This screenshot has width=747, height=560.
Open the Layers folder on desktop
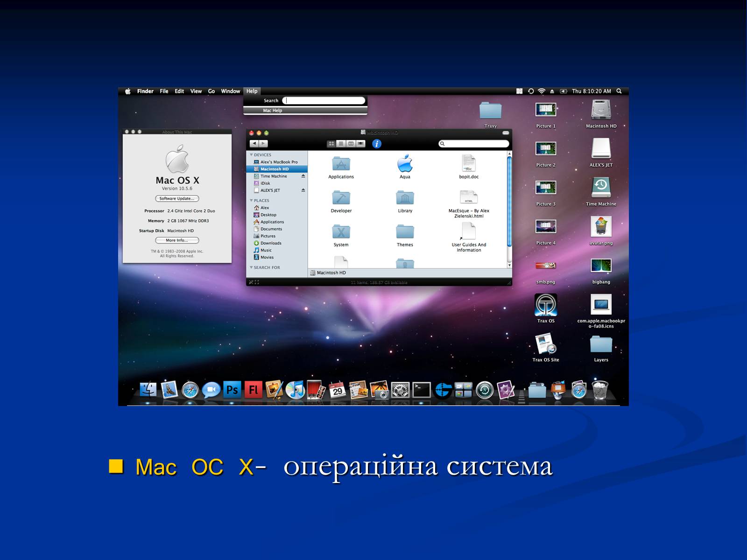[x=601, y=348]
